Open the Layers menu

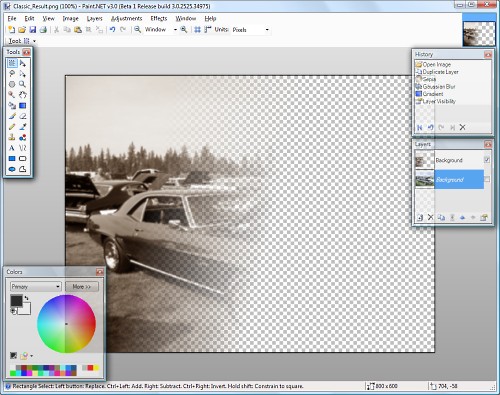[94, 18]
